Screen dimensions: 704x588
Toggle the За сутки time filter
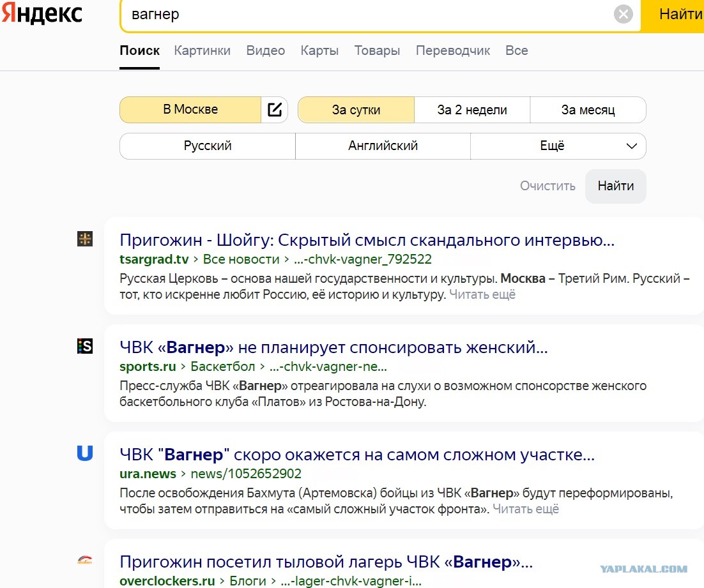click(356, 110)
